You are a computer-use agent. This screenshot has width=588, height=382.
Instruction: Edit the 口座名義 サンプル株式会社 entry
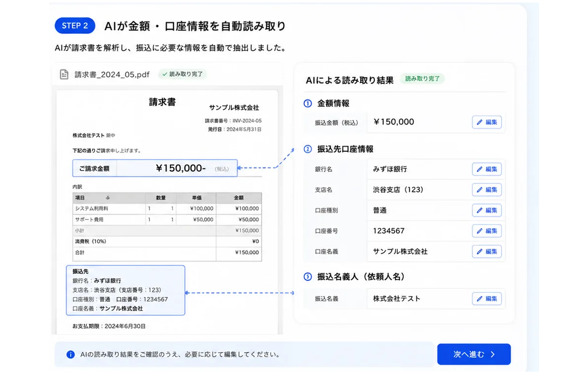[487, 252]
